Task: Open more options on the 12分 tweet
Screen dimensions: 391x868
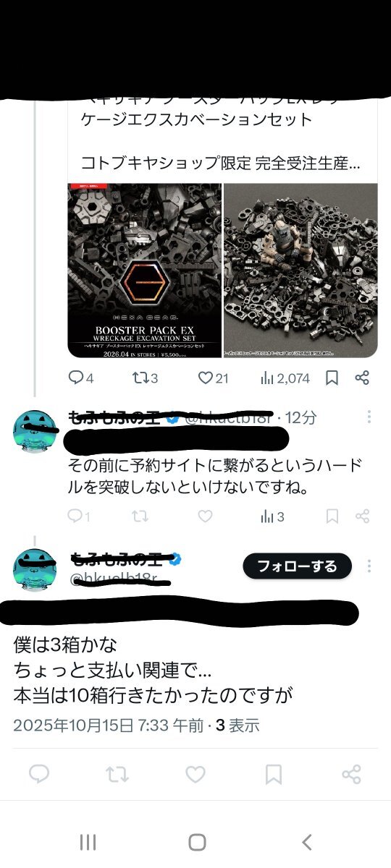Action: coord(369,417)
